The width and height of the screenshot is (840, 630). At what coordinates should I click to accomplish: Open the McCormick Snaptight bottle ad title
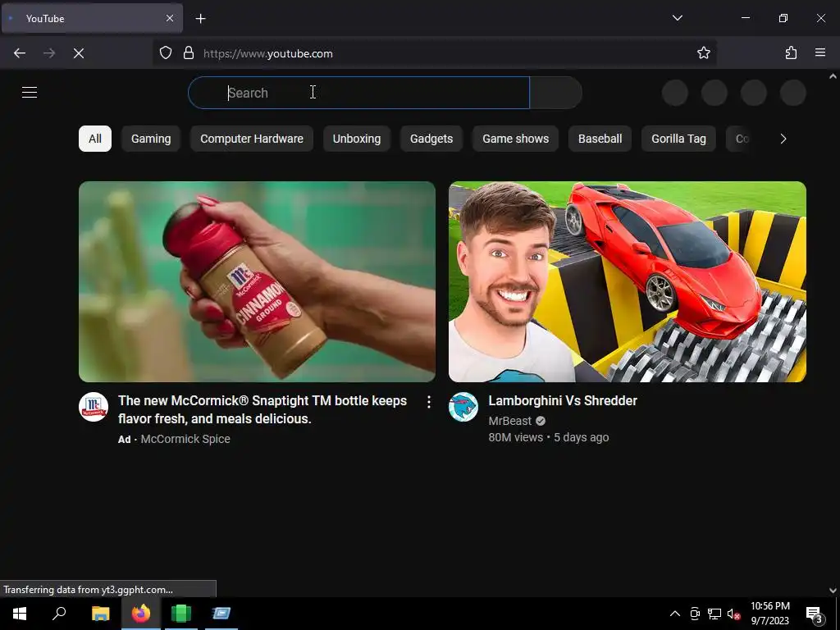click(x=262, y=410)
